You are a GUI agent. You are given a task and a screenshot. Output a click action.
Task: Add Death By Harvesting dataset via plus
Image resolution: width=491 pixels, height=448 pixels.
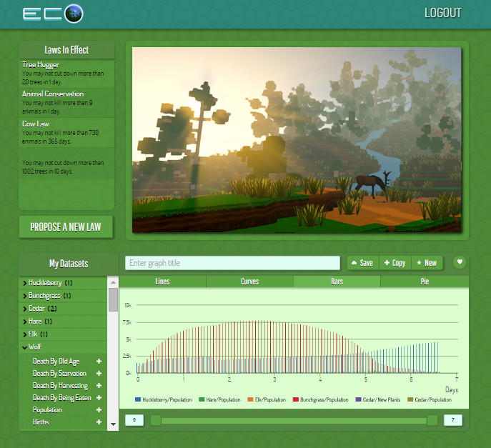[x=99, y=386]
